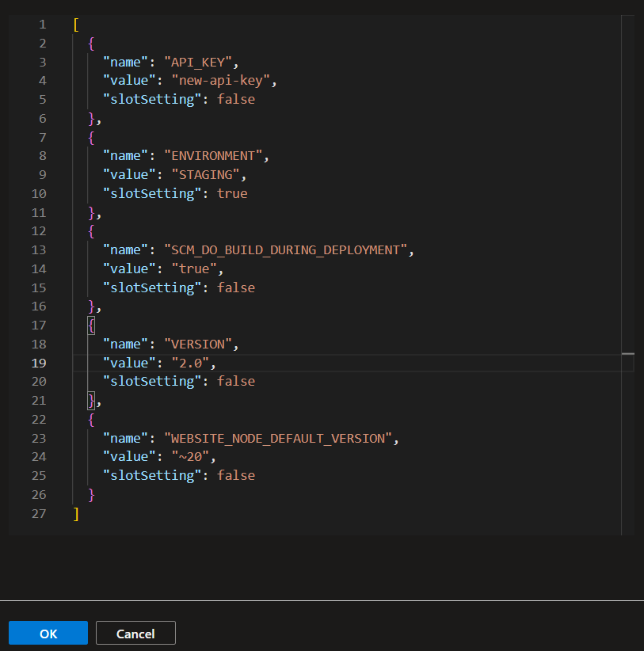Click line number 19 in the gutter
Viewport: 644px width, 651px height.
[x=39, y=363]
